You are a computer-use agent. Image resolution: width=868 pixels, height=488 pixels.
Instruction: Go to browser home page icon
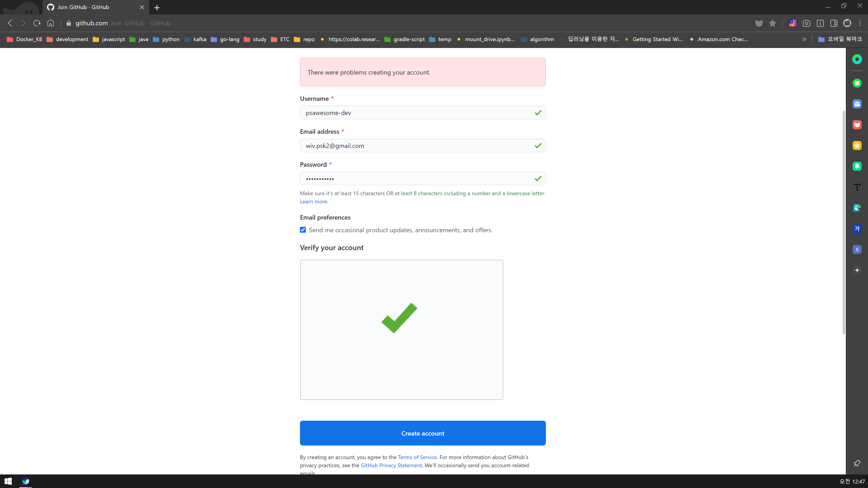[x=51, y=23]
